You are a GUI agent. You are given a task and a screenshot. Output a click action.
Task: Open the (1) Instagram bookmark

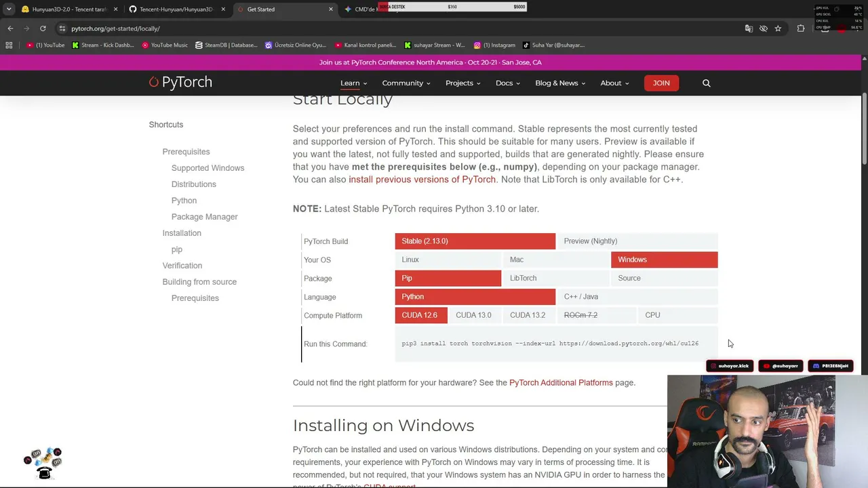coord(494,45)
